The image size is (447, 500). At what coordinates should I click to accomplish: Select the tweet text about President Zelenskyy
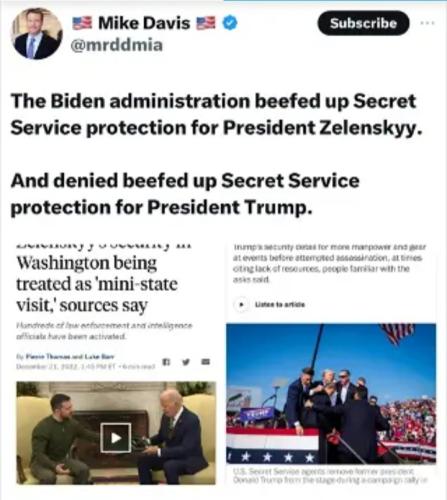click(x=217, y=114)
